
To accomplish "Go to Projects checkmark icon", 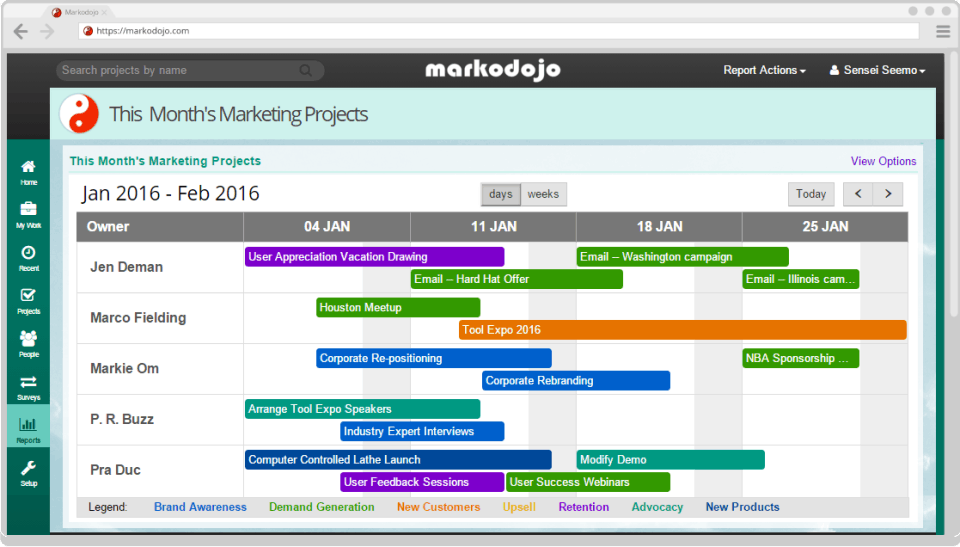I will pyautogui.click(x=28, y=295).
